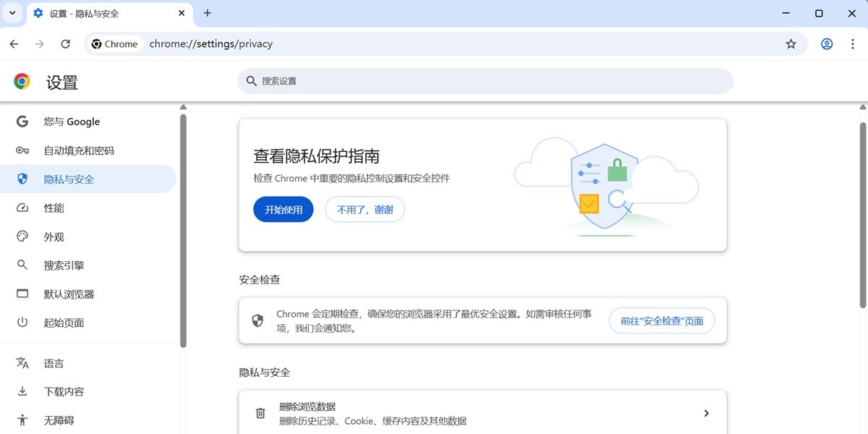Expand 删除浏览数据 with its chevron arrow
868x434 pixels.
click(x=706, y=413)
